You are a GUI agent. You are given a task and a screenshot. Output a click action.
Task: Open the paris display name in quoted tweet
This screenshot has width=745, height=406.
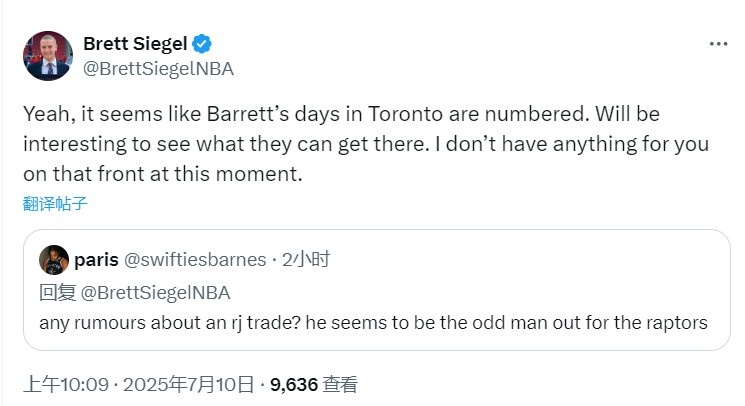pos(97,260)
